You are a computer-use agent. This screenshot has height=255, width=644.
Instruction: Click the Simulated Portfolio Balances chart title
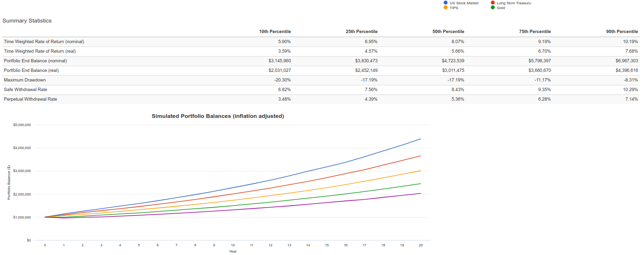(x=218, y=116)
